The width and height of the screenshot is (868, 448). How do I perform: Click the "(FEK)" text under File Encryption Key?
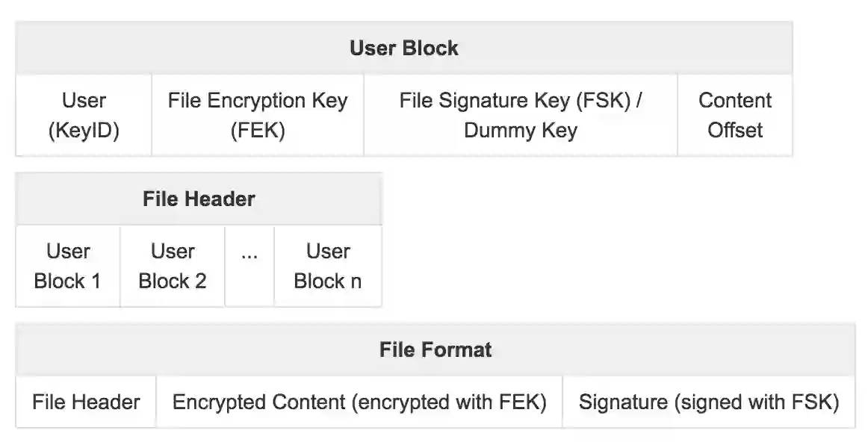coord(257,131)
